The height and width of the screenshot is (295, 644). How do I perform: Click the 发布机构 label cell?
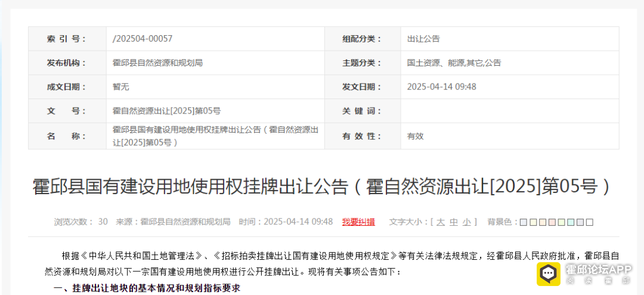click(x=67, y=63)
